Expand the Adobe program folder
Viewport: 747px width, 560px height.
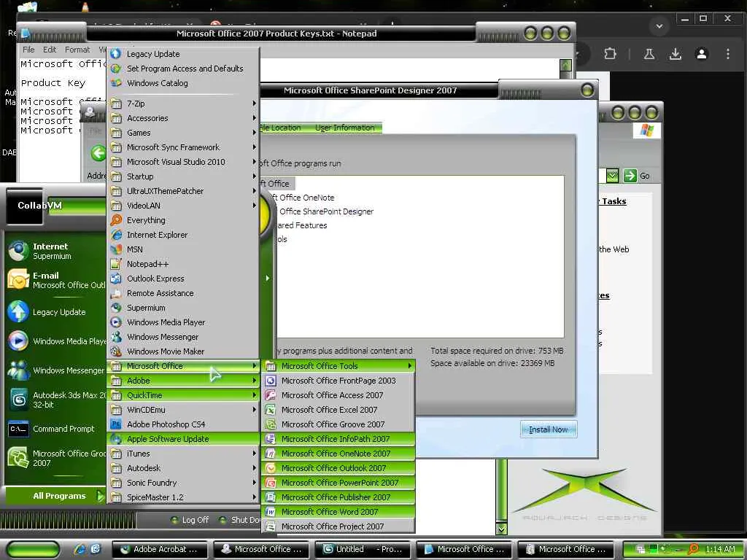[x=183, y=381]
